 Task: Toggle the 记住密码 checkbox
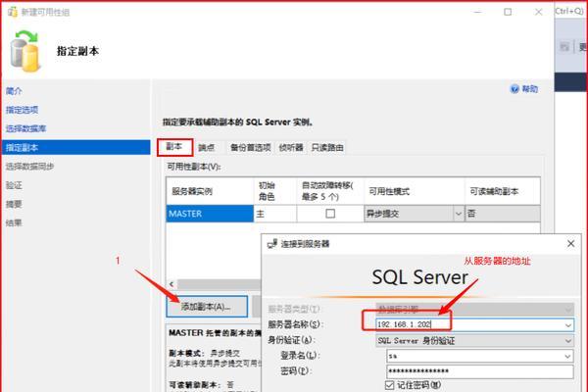(x=390, y=385)
